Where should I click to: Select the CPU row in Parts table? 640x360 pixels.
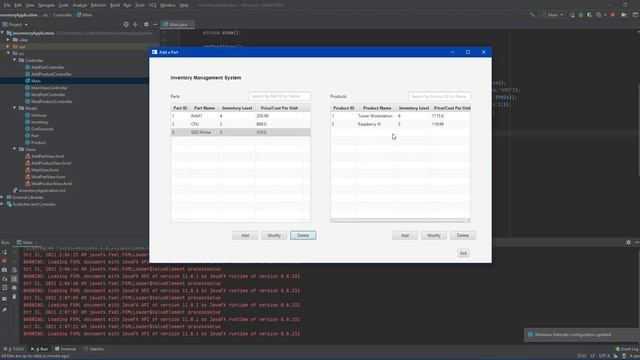pos(240,124)
